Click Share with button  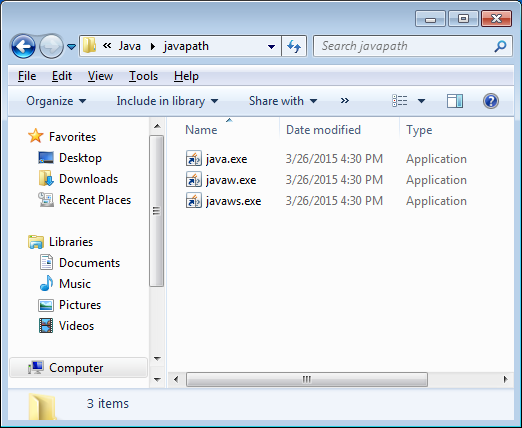coord(283,101)
